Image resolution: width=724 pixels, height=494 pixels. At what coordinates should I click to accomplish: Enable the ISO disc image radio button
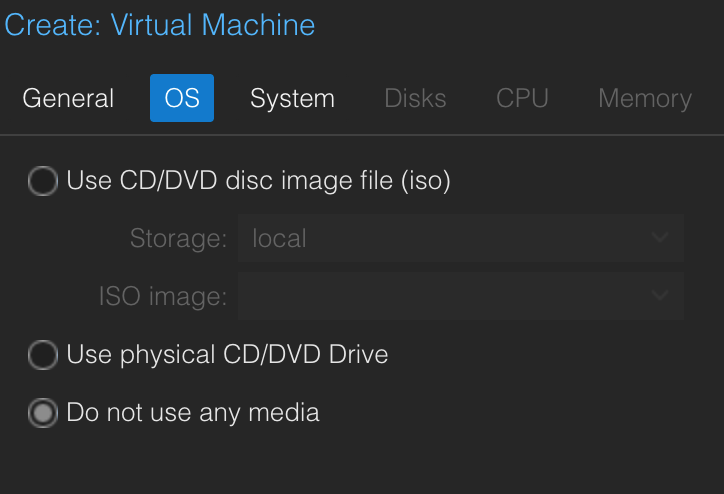coord(43,182)
